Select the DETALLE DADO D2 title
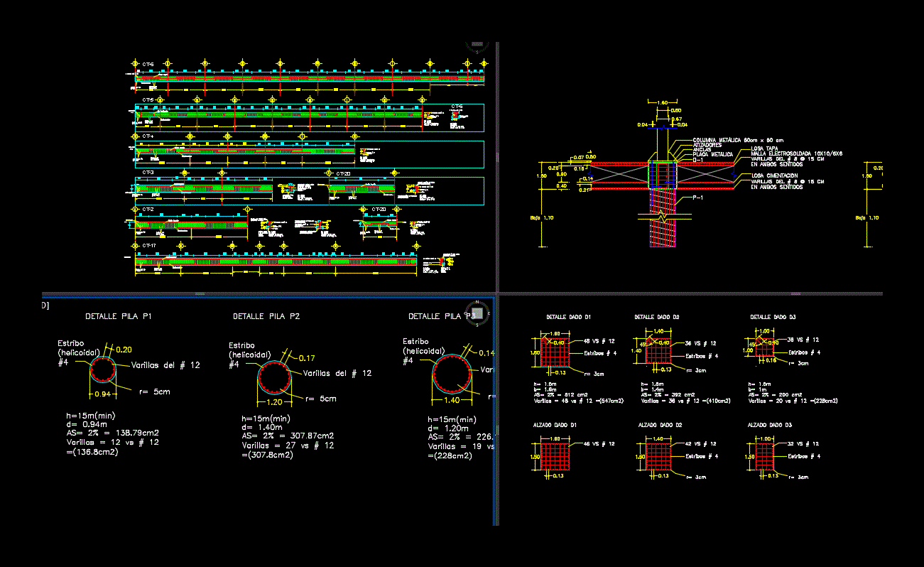Screen dimensions: 924x567 coord(657,317)
